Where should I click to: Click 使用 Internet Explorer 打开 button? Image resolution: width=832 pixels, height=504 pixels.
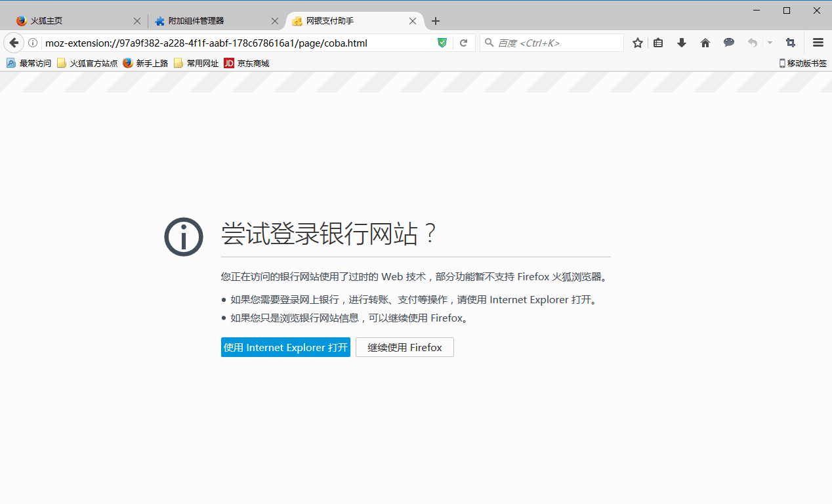click(x=285, y=347)
